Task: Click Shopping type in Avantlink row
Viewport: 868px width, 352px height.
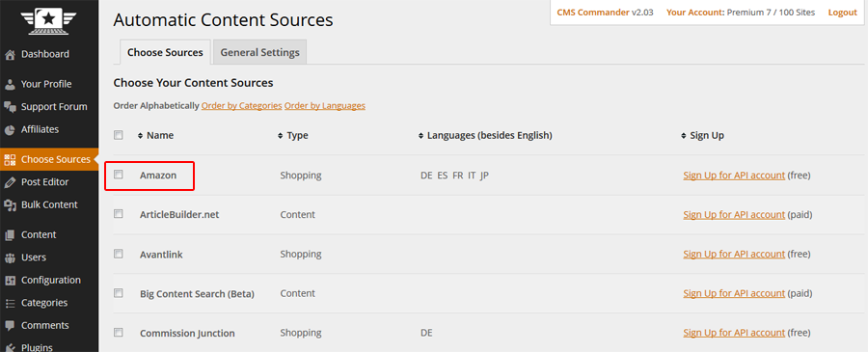Action: [301, 254]
